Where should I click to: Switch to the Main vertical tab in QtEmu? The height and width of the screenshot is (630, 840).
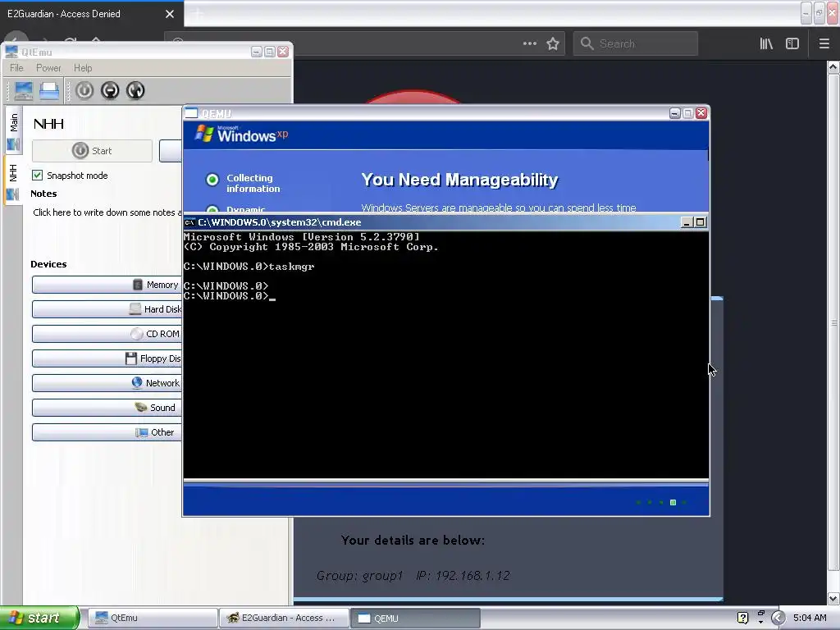click(13, 130)
